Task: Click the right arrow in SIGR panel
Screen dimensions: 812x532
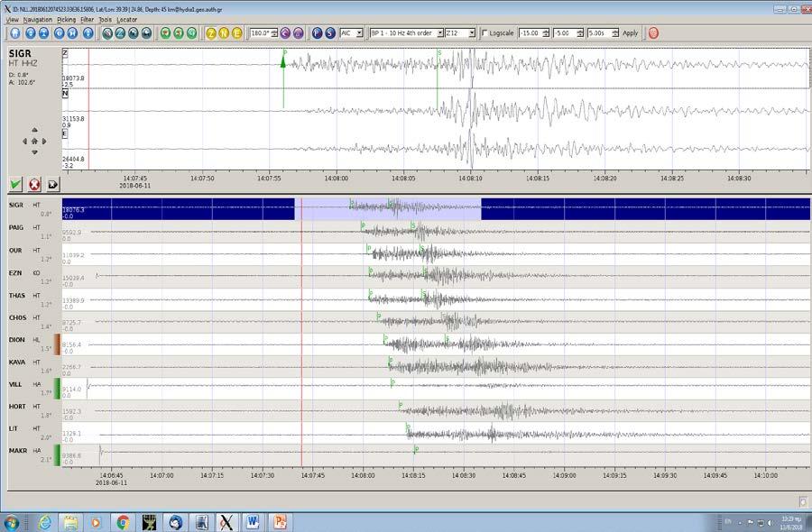Action: click(x=44, y=141)
